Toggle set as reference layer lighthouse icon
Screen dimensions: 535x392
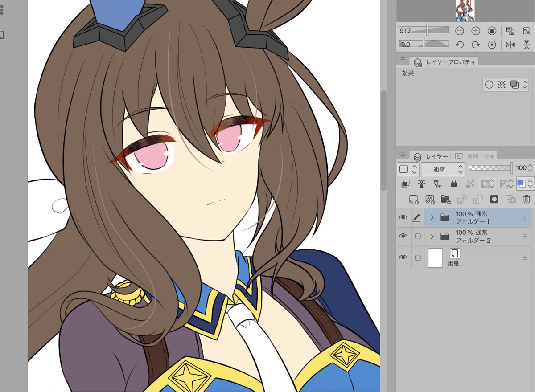pyautogui.click(x=421, y=183)
